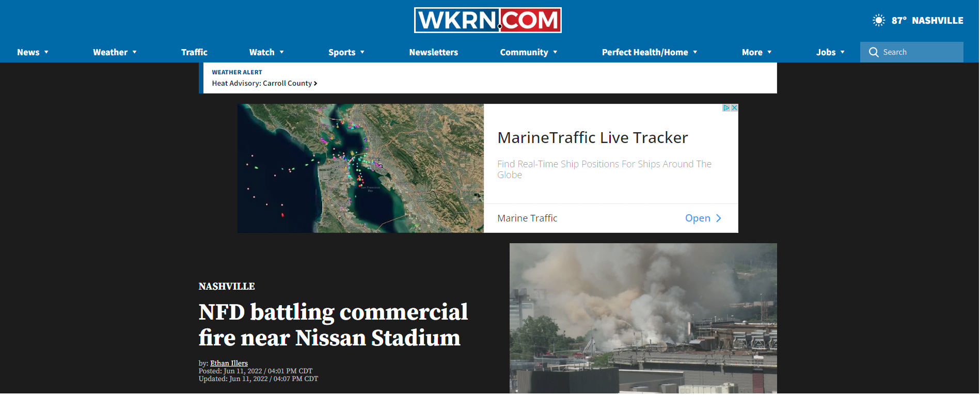Click the Updated date line
The width and height of the screenshot is (980, 395).
click(x=258, y=379)
